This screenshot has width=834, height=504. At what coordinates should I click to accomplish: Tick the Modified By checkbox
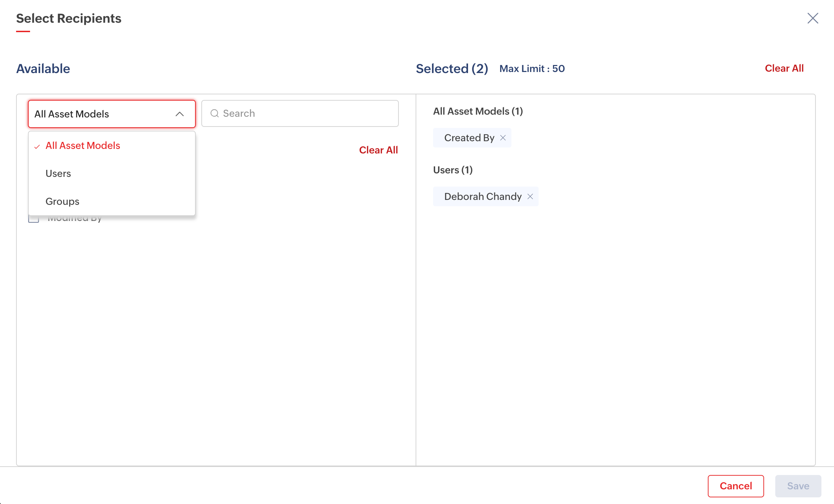(34, 219)
